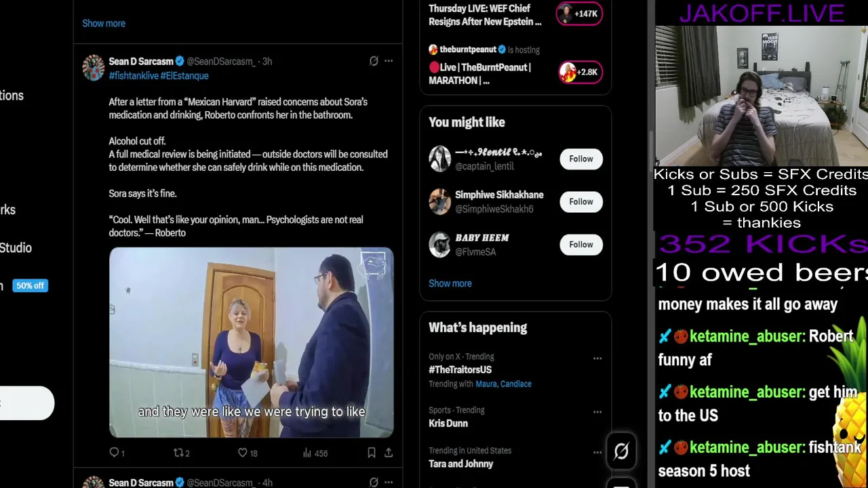The width and height of the screenshot is (868, 488).
Task: Open the 3h timestamp of the post
Action: pos(267,61)
